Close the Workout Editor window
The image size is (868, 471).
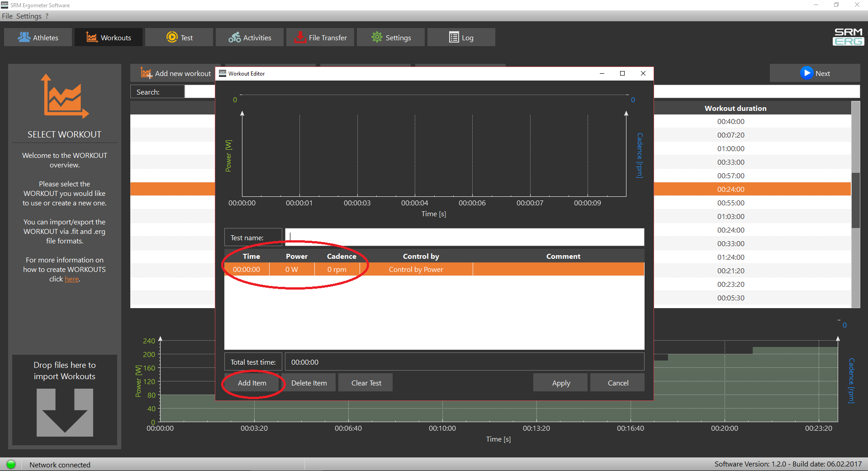[x=643, y=73]
